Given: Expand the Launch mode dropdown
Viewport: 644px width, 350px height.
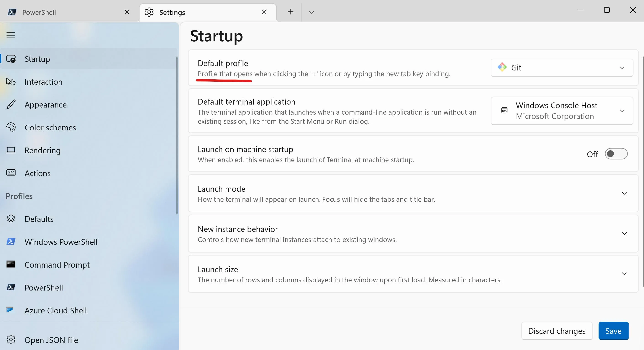Looking at the screenshot, I should pyautogui.click(x=624, y=193).
